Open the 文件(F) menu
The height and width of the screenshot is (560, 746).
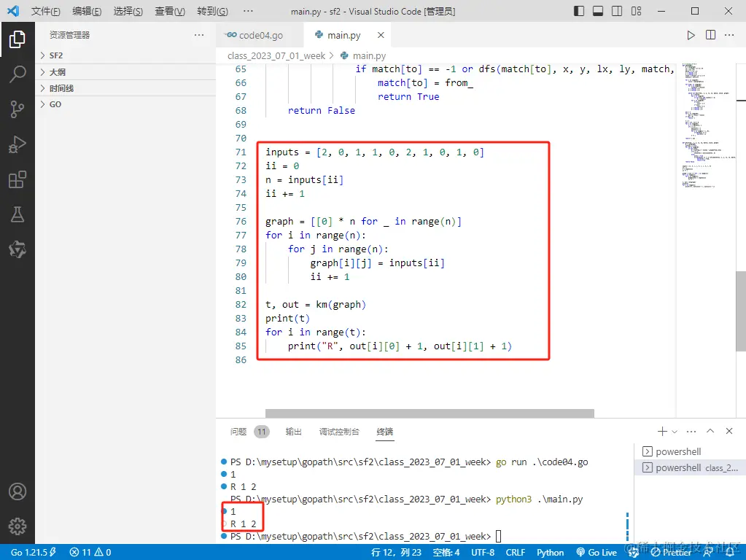[46, 11]
